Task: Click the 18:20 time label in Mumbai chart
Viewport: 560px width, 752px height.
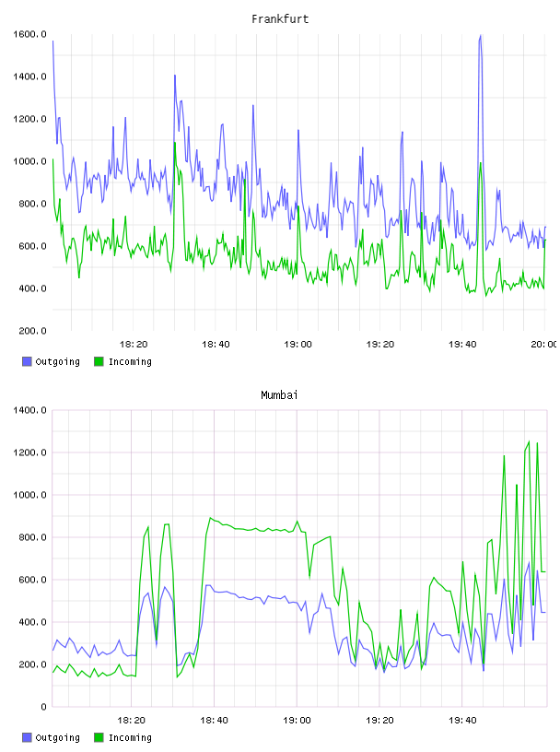Action: [x=131, y=721]
